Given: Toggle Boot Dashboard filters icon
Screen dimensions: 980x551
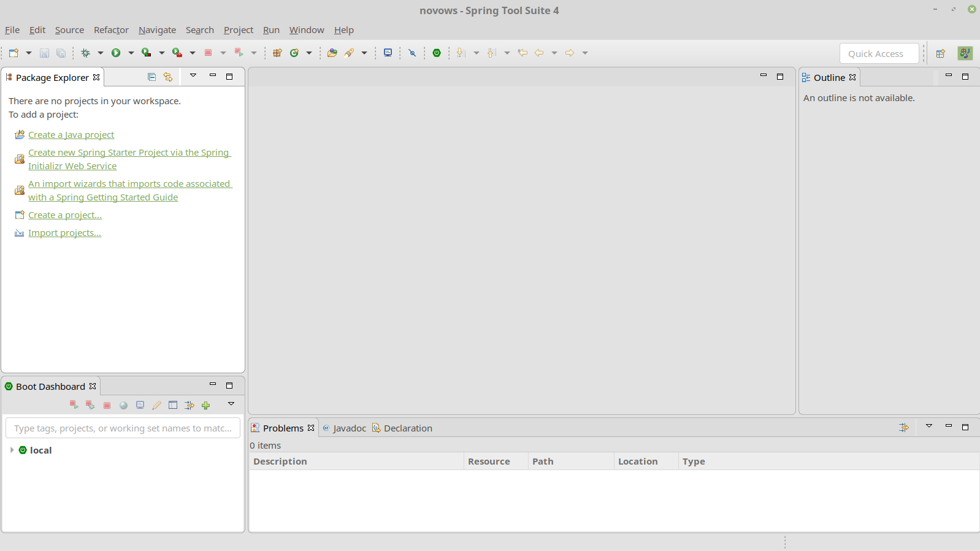Looking at the screenshot, I should tap(189, 405).
